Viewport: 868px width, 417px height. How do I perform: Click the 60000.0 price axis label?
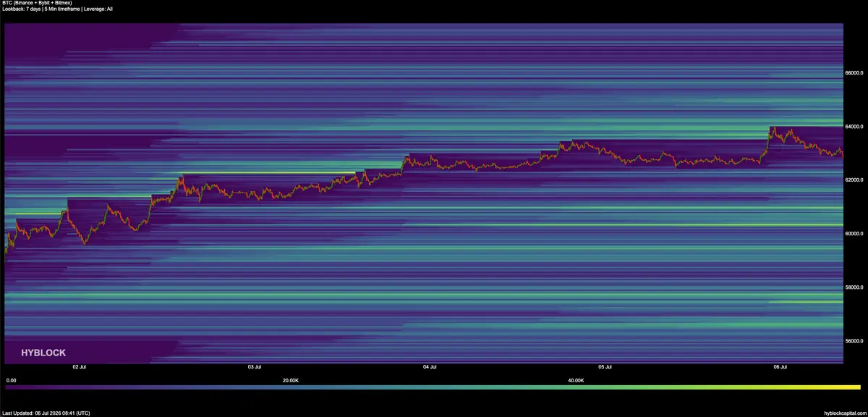(854, 234)
